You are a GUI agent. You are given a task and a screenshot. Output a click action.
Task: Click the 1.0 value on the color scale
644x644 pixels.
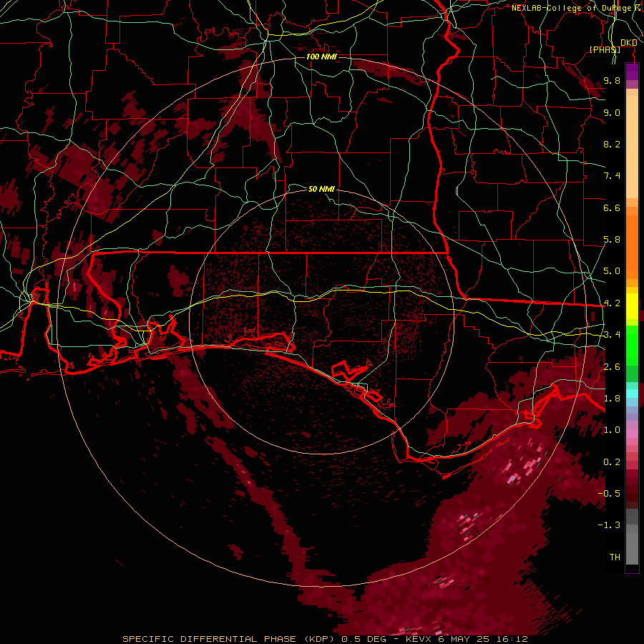pyautogui.click(x=612, y=430)
